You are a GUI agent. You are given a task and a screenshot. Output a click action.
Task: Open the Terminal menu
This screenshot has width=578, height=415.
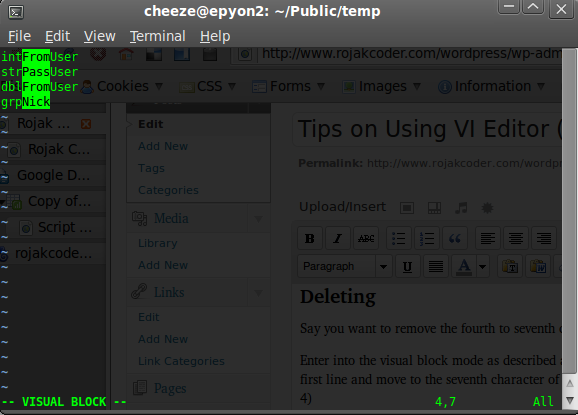(x=157, y=36)
